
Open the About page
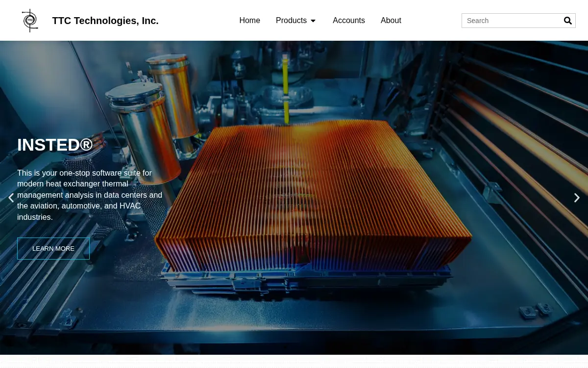391,21
